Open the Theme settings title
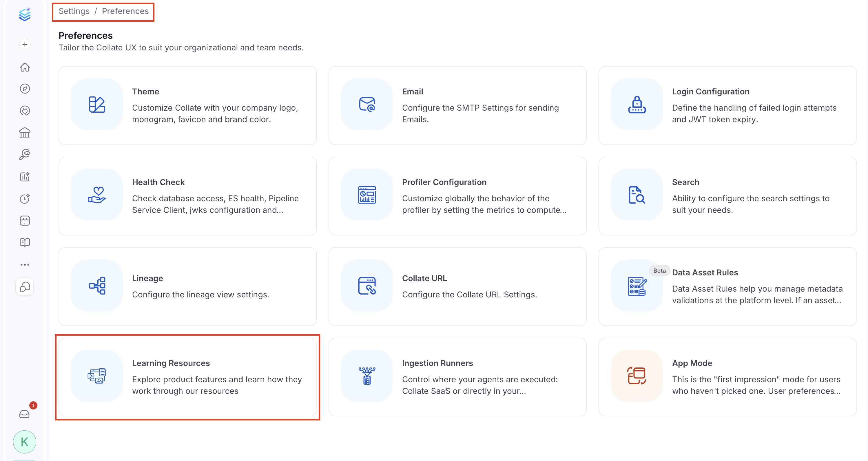Screen dimensions: 868x461 tap(145, 92)
